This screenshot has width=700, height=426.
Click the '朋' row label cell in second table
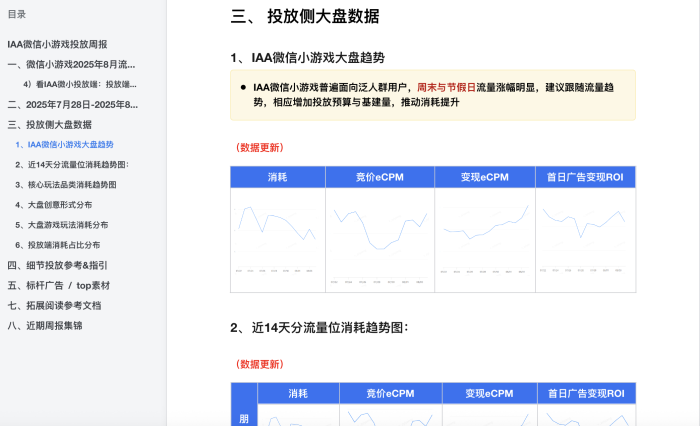point(244,405)
